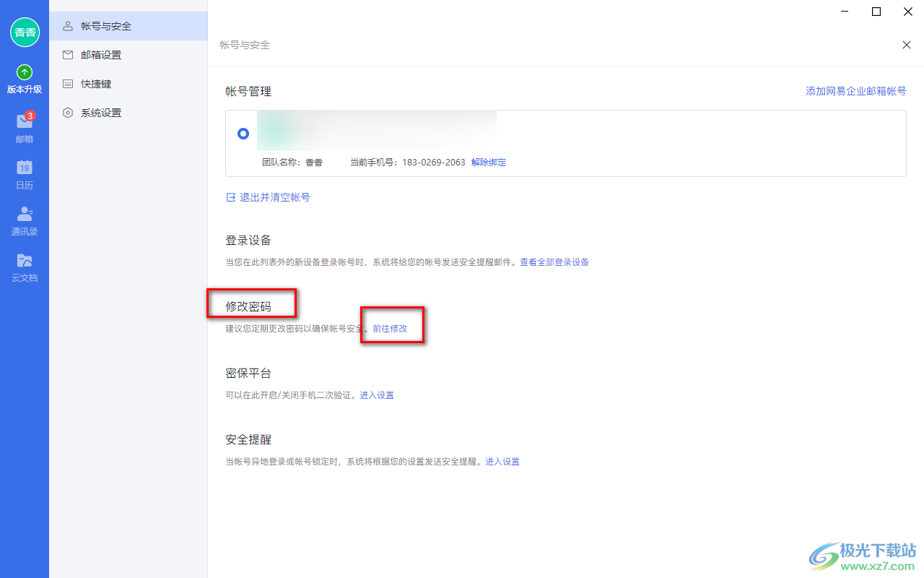The width and height of the screenshot is (924, 578).
Task: Click the 解除绑定 link
Action: pos(489,163)
